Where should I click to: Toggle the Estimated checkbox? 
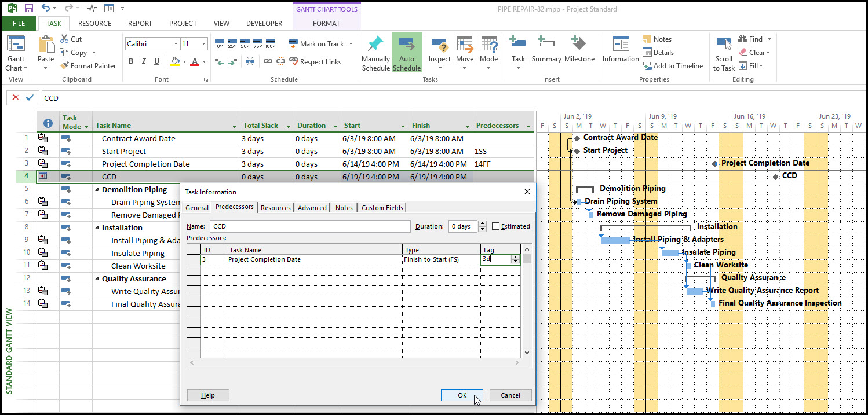point(495,226)
